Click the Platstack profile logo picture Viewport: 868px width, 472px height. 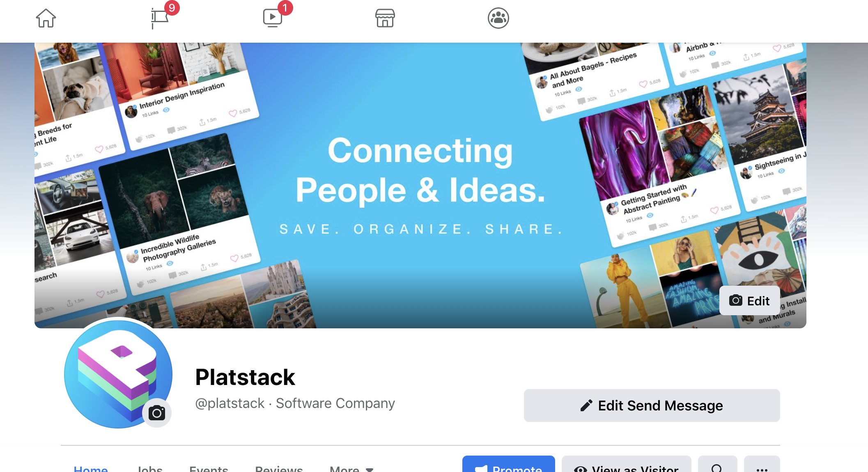coord(118,374)
